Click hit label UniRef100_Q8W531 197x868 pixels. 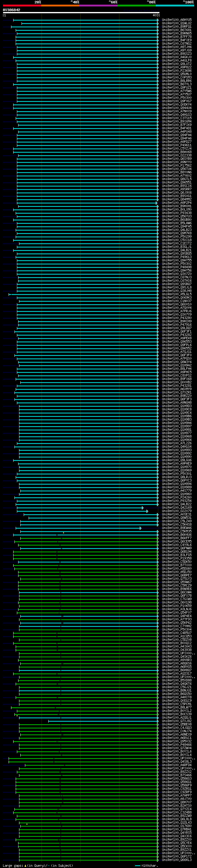click(x=177, y=518)
